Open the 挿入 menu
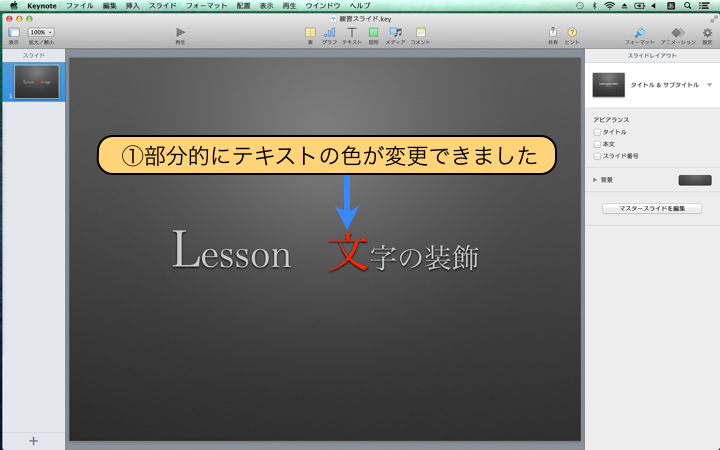 (x=132, y=6)
